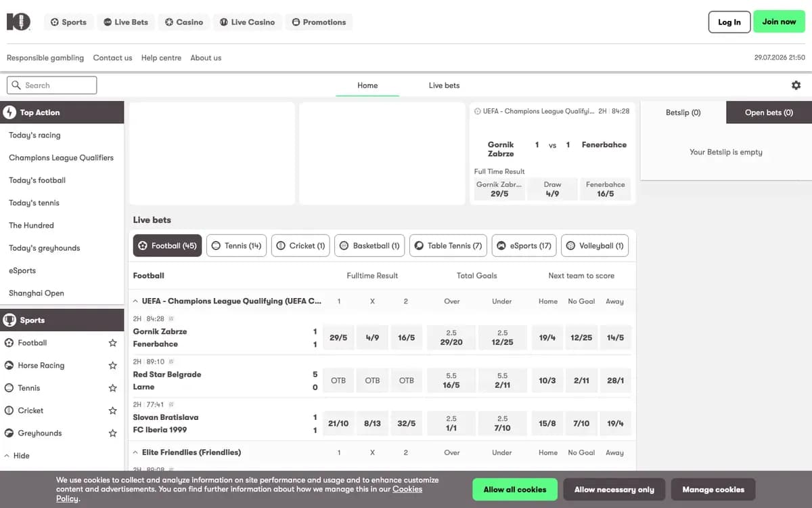Collapse UEFA Champions League Qualifying section

tap(136, 301)
